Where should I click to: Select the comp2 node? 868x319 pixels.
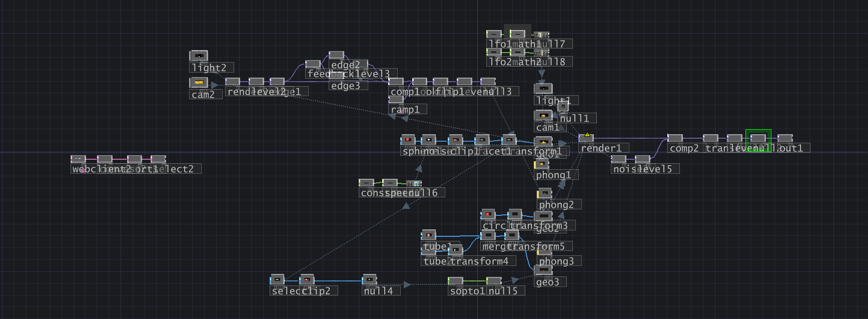[675, 138]
